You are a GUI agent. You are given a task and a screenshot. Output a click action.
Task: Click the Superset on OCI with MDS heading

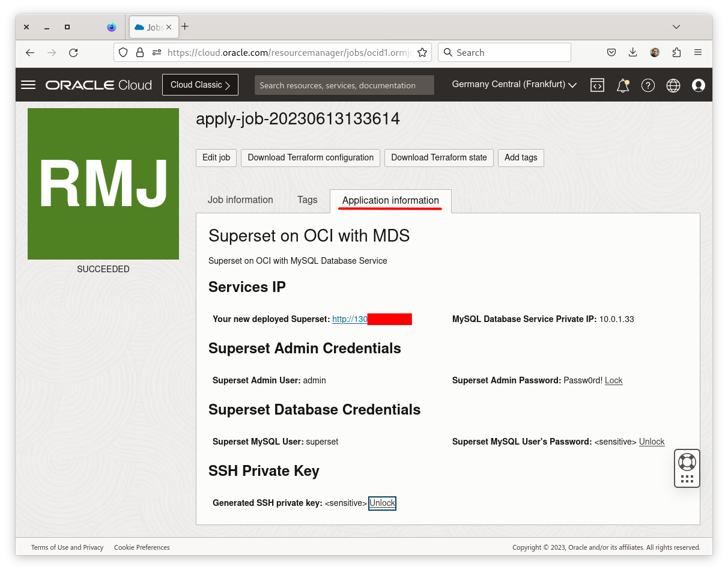point(309,236)
